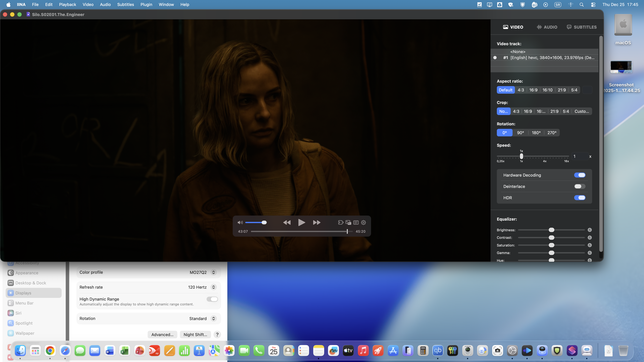Open the Color profile dropdown
The width and height of the screenshot is (644, 362).
(213, 272)
